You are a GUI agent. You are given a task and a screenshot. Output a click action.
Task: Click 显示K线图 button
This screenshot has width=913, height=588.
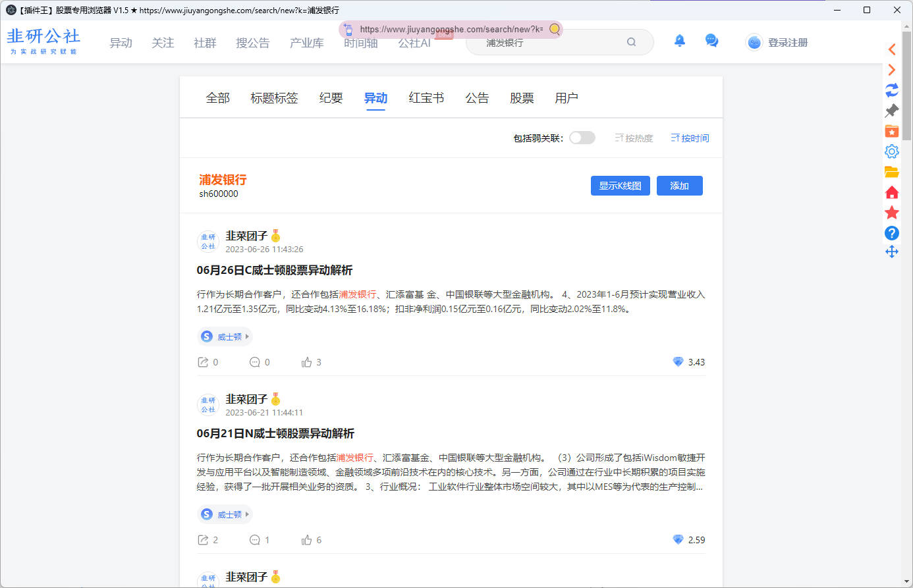[621, 186]
